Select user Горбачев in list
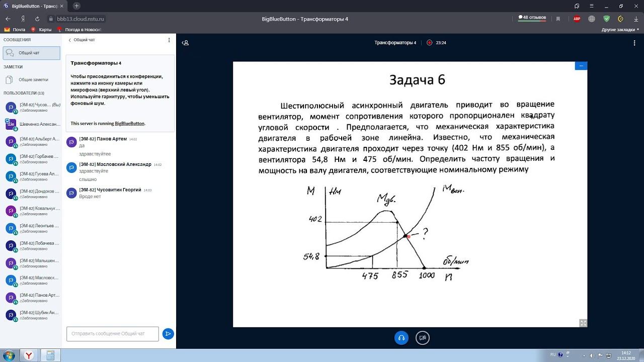The width and height of the screenshot is (644, 362). (x=31, y=159)
